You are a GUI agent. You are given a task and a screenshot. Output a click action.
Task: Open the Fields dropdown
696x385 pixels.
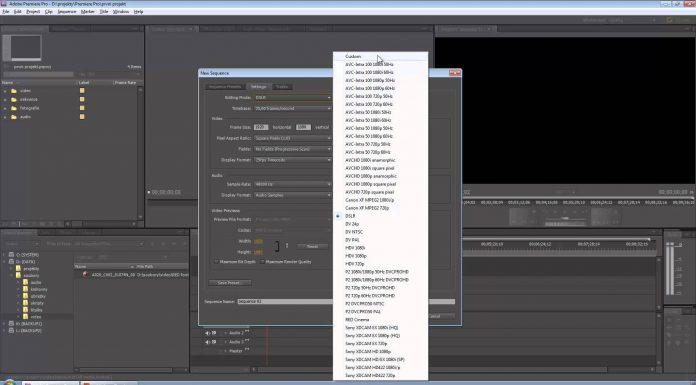click(x=293, y=149)
